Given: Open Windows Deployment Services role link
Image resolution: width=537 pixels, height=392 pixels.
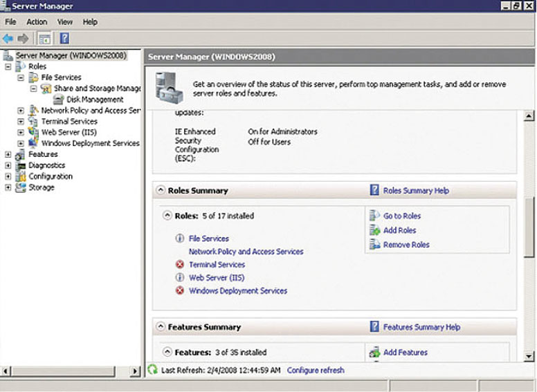Looking at the screenshot, I should [237, 291].
